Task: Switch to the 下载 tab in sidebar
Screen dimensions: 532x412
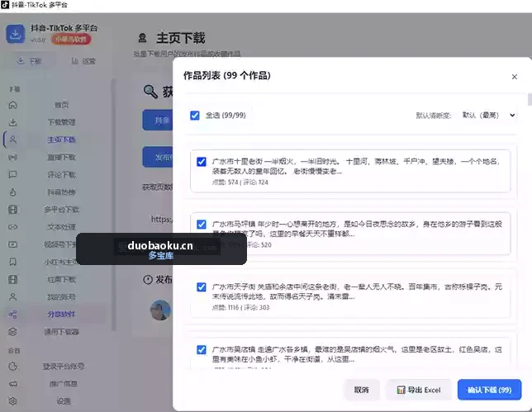Action: tap(29, 61)
